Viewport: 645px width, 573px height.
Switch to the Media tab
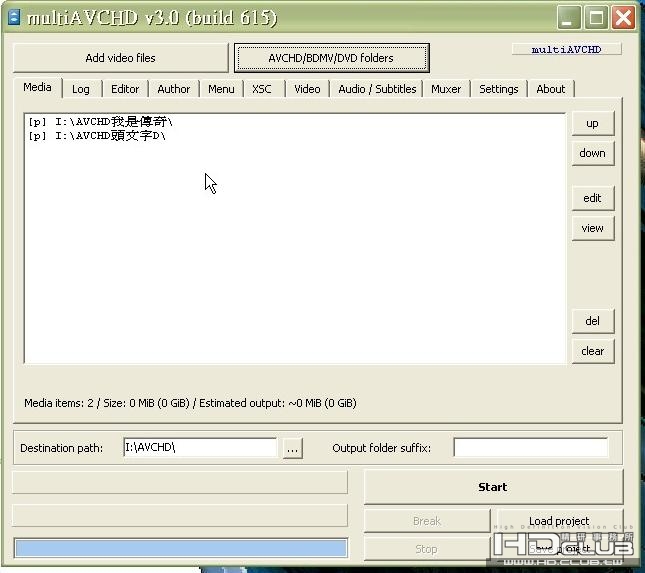37,87
